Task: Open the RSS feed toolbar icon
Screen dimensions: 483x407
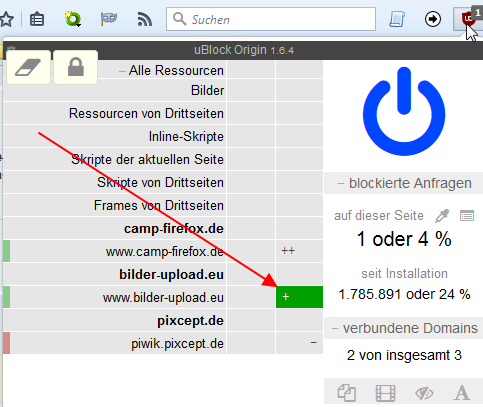Action: point(145,19)
